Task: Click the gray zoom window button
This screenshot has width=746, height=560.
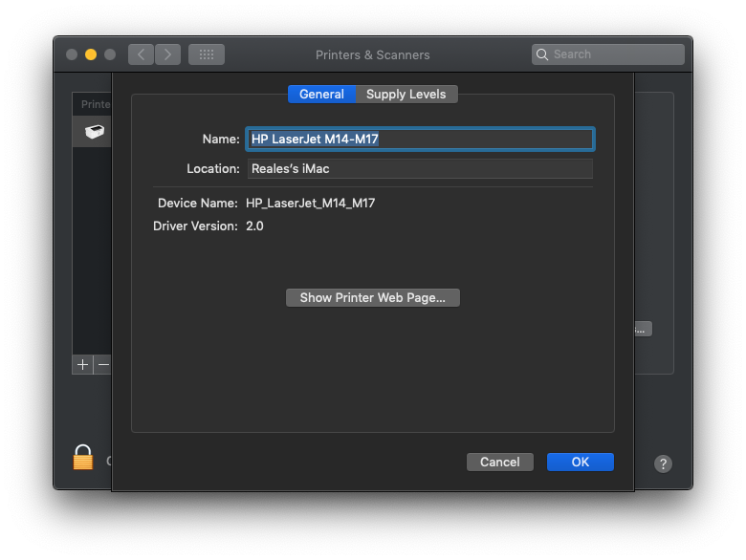Action: click(x=110, y=54)
